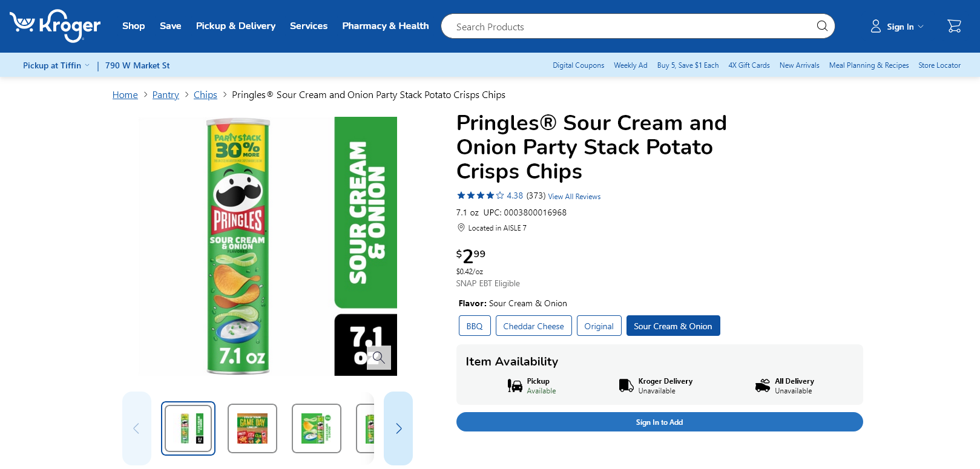
Task: Expand Pickup at Tiffin store selector
Action: click(56, 65)
